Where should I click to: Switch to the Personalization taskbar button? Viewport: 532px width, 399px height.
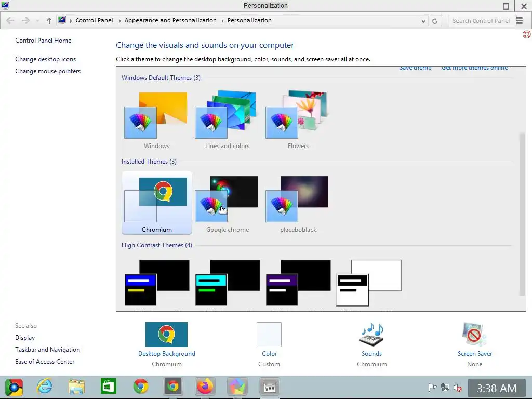click(270, 387)
